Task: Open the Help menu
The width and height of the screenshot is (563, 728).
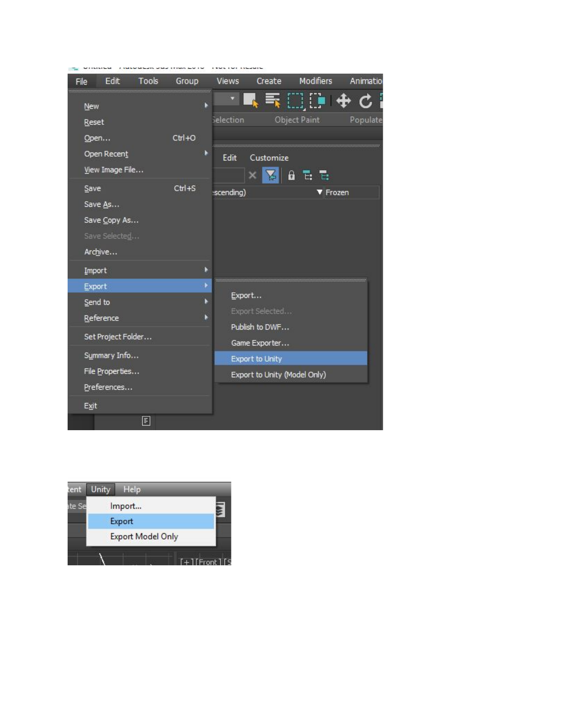Action: tap(132, 489)
